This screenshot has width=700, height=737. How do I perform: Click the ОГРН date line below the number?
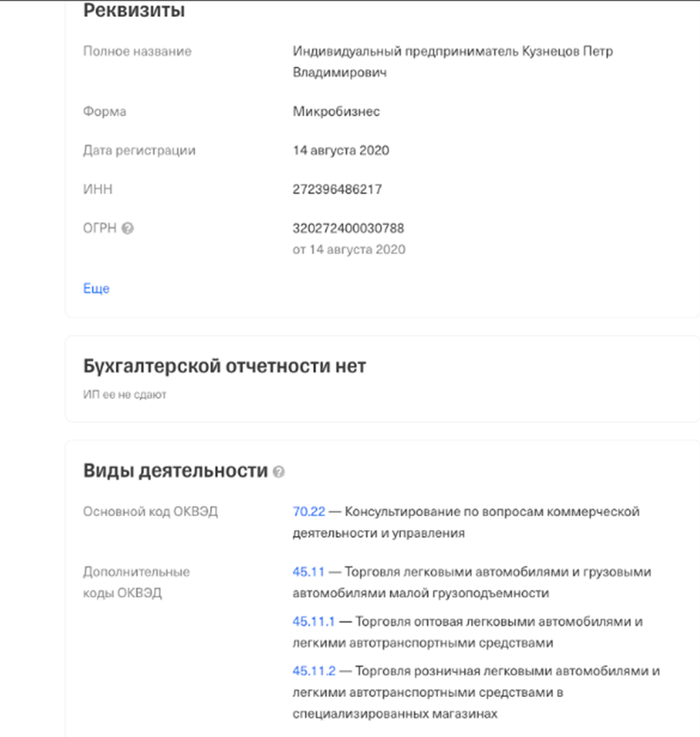click(x=349, y=250)
